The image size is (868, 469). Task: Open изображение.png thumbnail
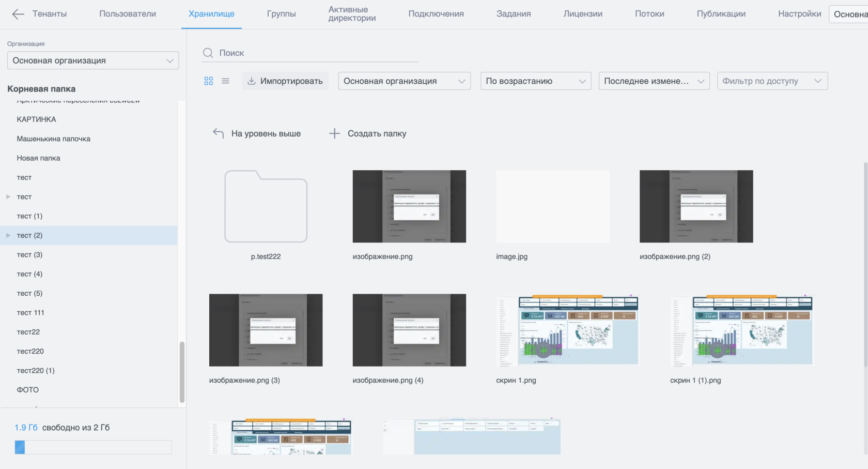coord(409,206)
